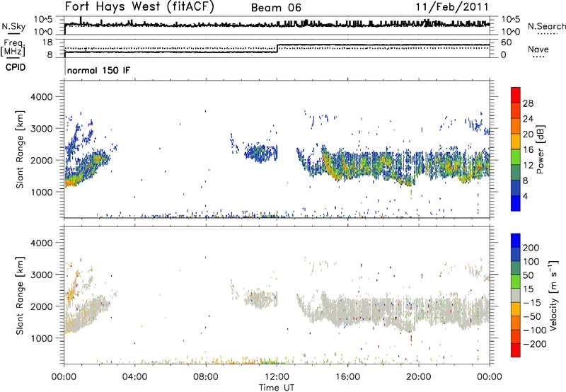
Task: Click the 'CPID' label
Action: [x=16, y=67]
